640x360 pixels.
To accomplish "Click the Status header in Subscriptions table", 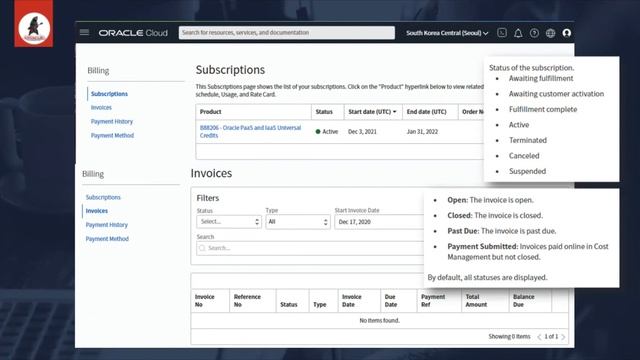I will (x=324, y=112).
